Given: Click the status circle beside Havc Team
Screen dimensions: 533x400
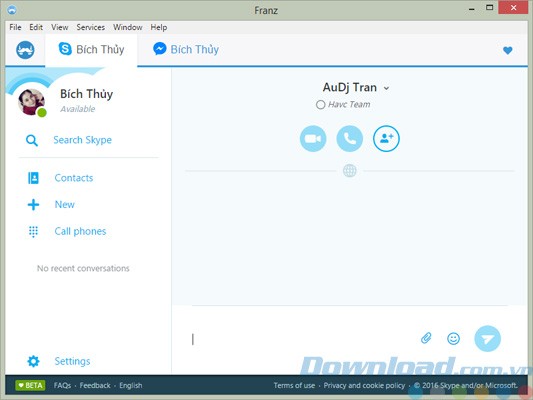Looking at the screenshot, I should 320,104.
